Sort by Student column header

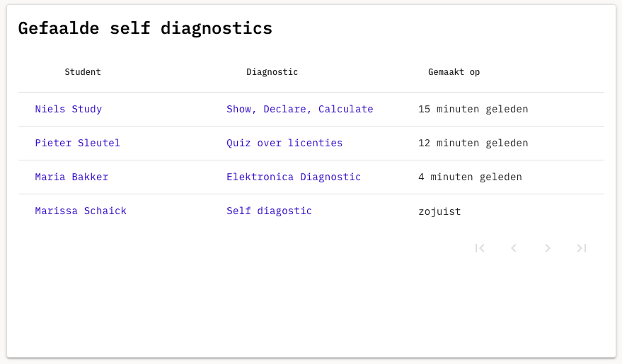[83, 72]
